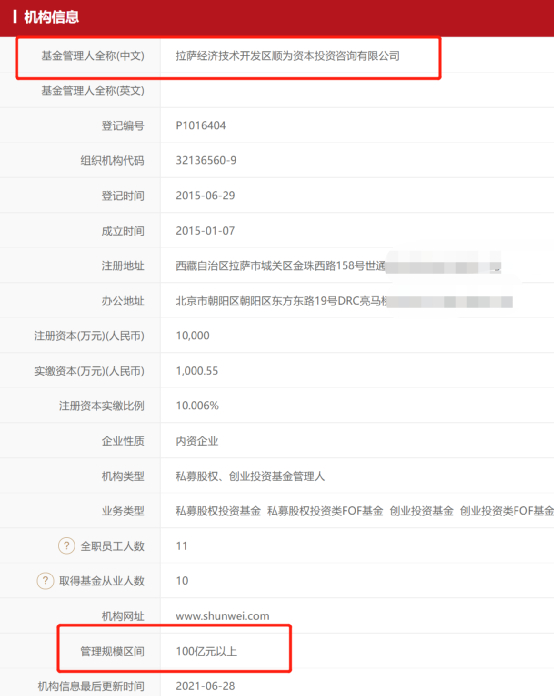Click 创业投资基金 business type entry

pos(422,511)
